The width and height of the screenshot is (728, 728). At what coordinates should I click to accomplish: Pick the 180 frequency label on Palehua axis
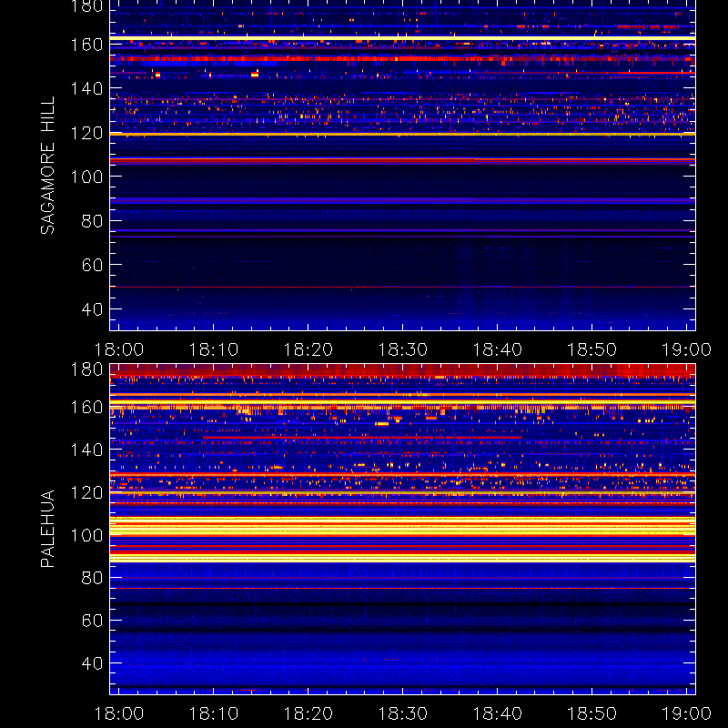[x=86, y=369]
